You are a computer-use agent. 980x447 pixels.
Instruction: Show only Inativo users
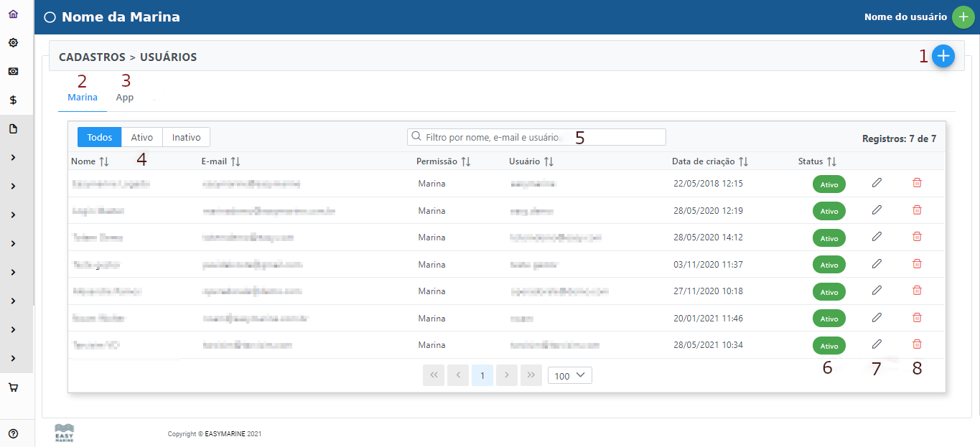186,137
